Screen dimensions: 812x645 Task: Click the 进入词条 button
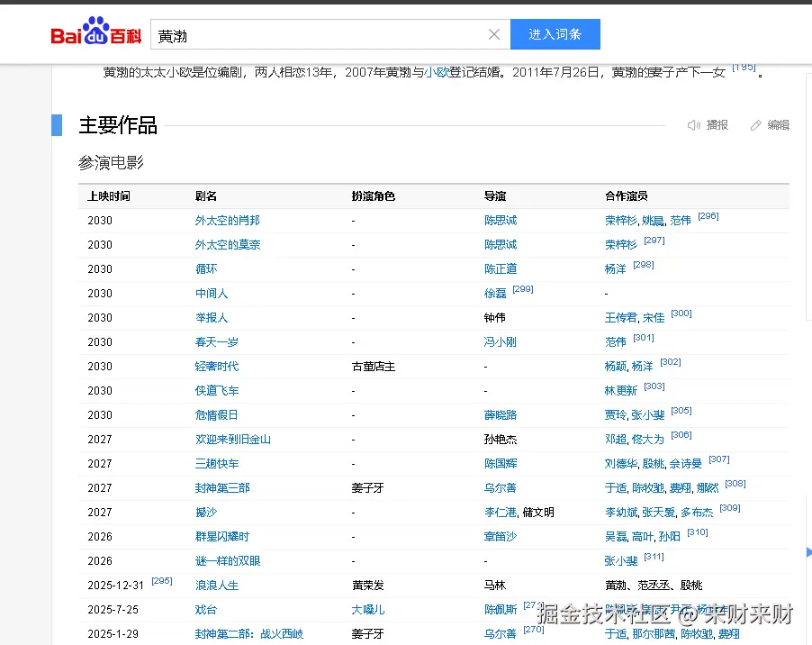pyautogui.click(x=555, y=33)
